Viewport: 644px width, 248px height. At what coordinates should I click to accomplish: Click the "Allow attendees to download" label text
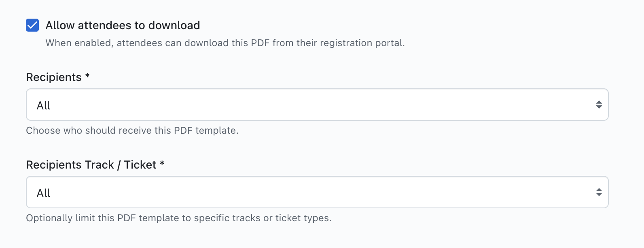(x=123, y=25)
